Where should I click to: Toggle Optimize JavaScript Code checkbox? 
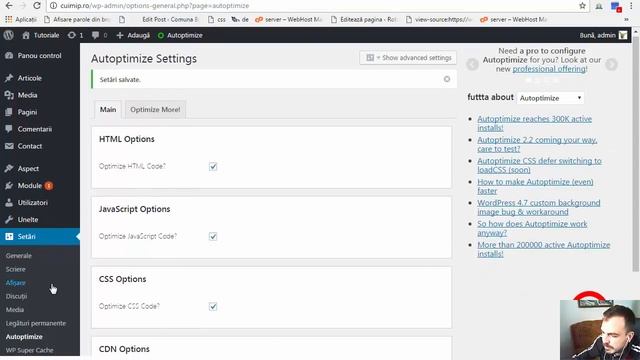213,236
